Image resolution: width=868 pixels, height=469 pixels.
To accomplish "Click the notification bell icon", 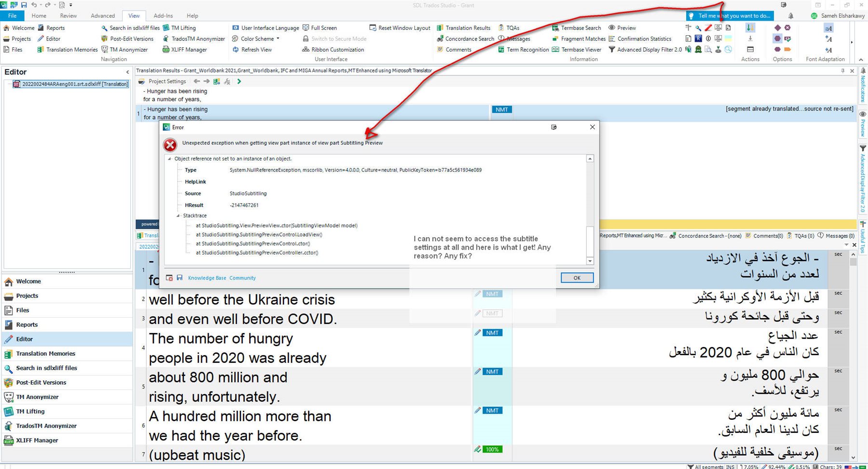I will [x=791, y=16].
